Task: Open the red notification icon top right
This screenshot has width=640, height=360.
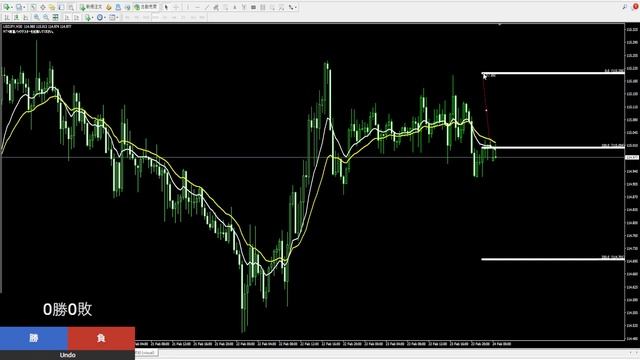Action: (x=636, y=7)
